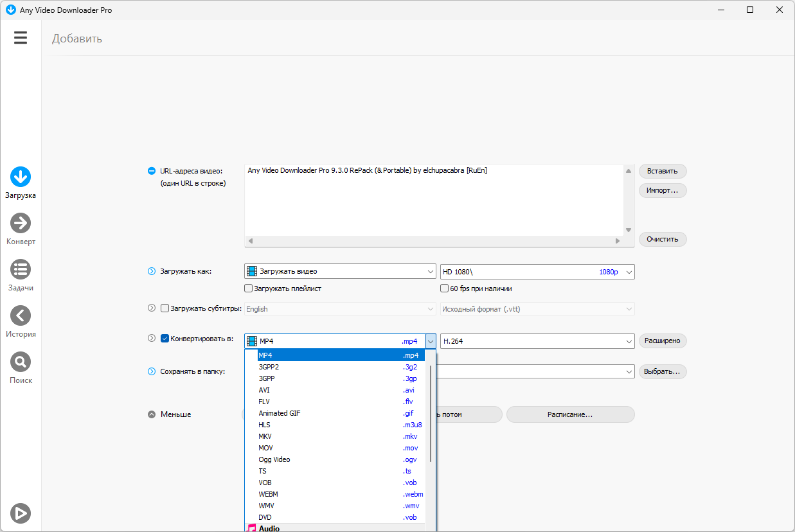Viewport: 795px width, 532px height.
Task: Open the HD 1080p quality dropdown
Action: tap(537, 272)
